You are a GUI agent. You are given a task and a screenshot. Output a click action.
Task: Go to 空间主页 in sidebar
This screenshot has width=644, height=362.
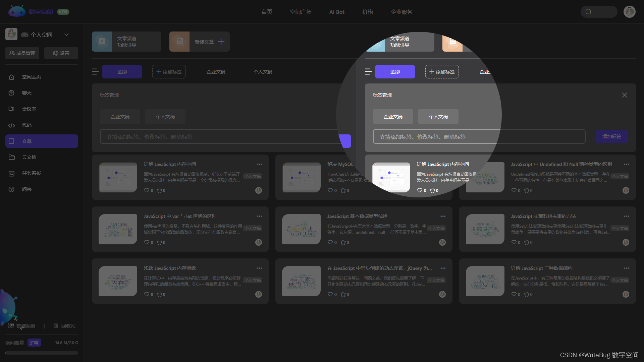point(31,77)
